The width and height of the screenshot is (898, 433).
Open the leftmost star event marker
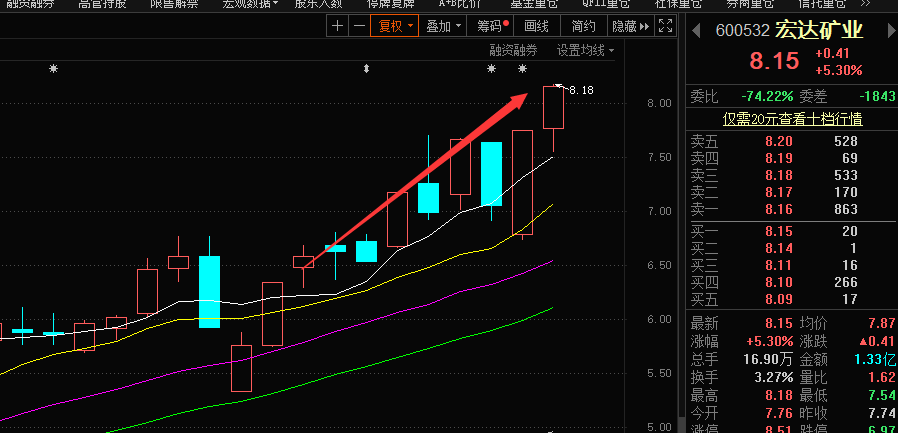[53, 69]
